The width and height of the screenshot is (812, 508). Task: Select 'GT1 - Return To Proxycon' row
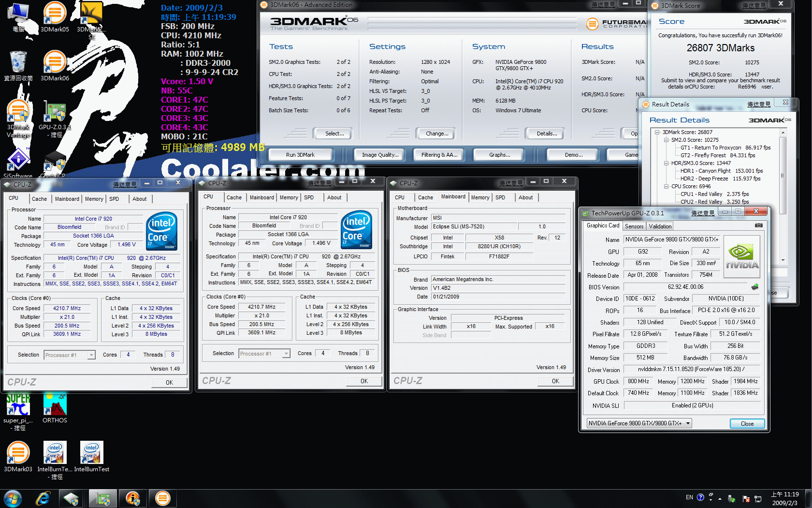tap(725, 148)
